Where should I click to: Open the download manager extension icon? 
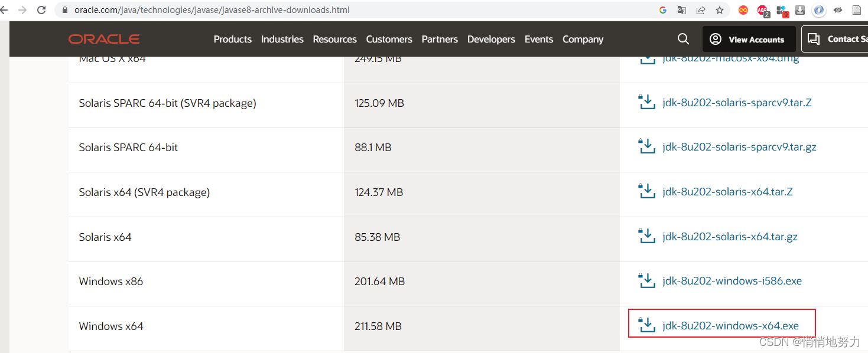[800, 10]
